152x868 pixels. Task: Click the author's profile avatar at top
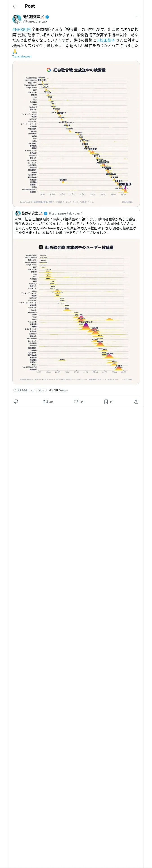click(x=17, y=19)
